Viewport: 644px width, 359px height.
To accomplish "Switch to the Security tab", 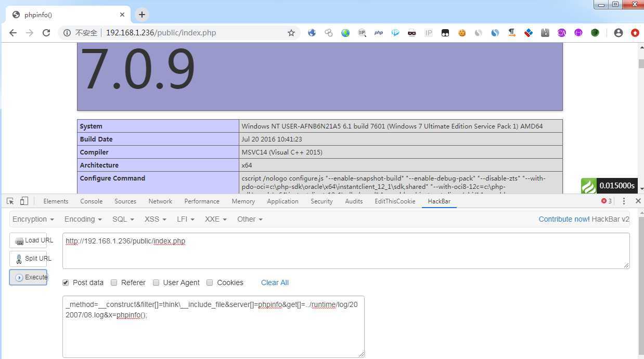I will [x=321, y=201].
